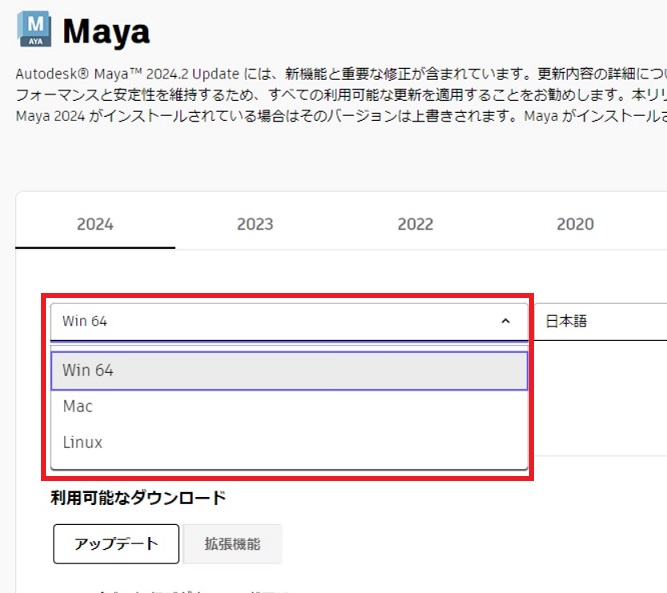The width and height of the screenshot is (667, 593).
Task: Switch to the 2023 version tab
Action: (x=255, y=224)
